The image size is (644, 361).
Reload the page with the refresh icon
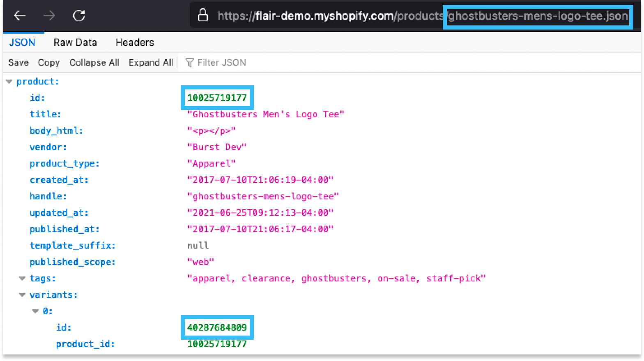point(79,16)
